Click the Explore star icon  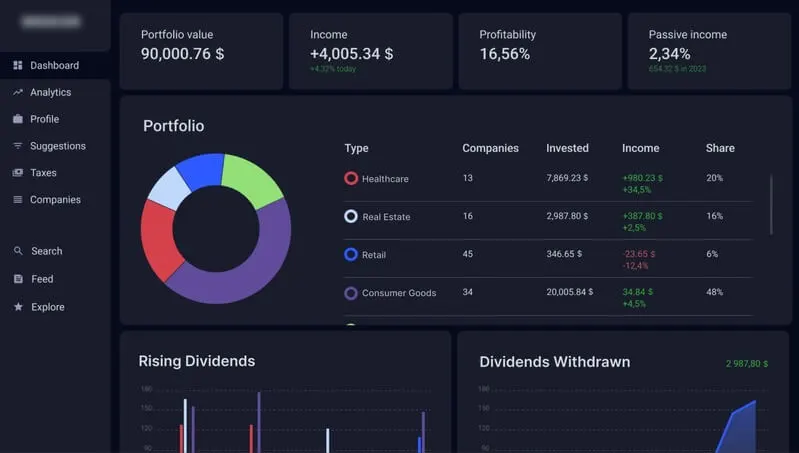[x=18, y=307]
